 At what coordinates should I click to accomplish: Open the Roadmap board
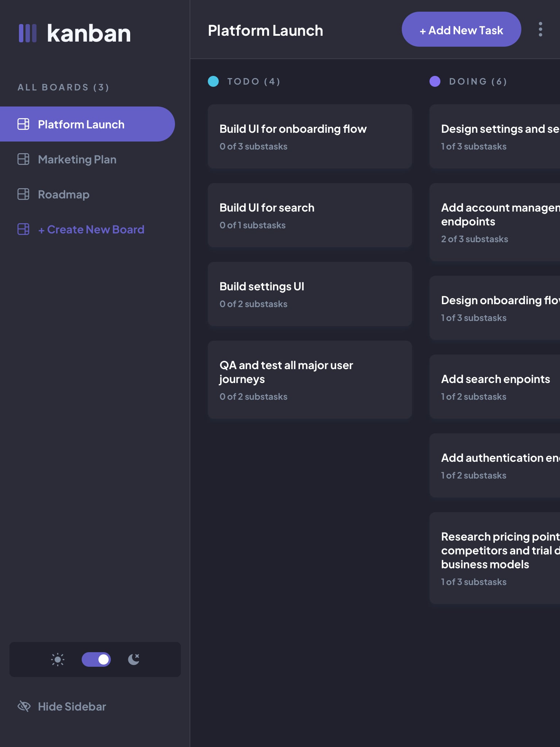click(x=63, y=194)
